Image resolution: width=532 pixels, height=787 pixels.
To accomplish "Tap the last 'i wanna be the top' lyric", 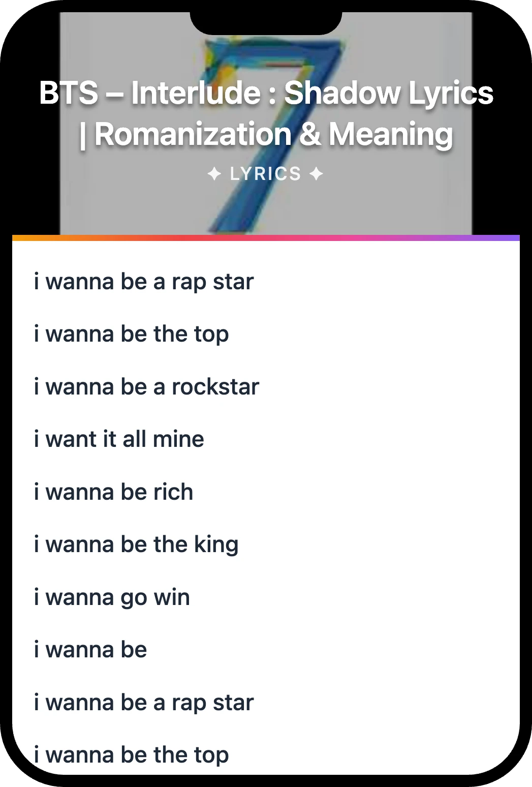I will [x=132, y=755].
